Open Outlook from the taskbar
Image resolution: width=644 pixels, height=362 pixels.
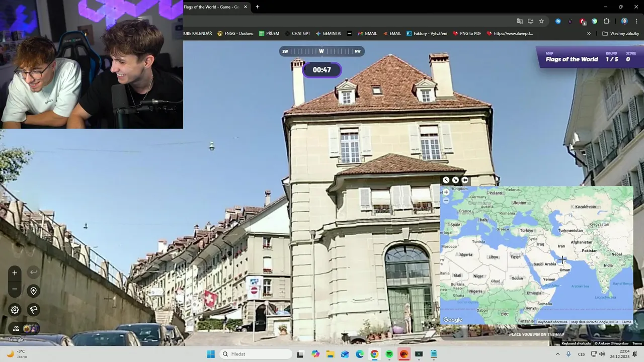(x=345, y=354)
